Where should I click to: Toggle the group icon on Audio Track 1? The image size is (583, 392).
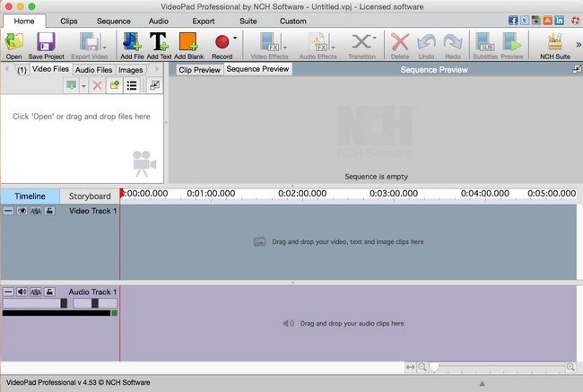(36, 292)
